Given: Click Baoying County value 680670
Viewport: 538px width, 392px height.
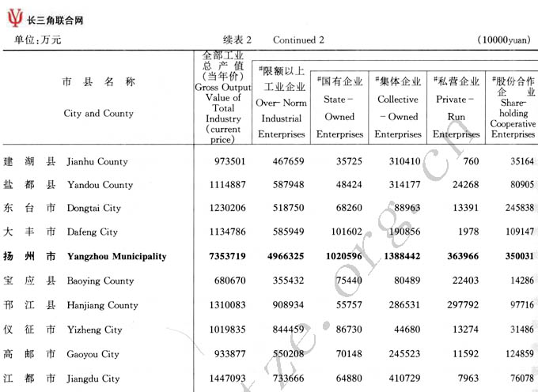Looking at the screenshot, I should click(x=230, y=281).
